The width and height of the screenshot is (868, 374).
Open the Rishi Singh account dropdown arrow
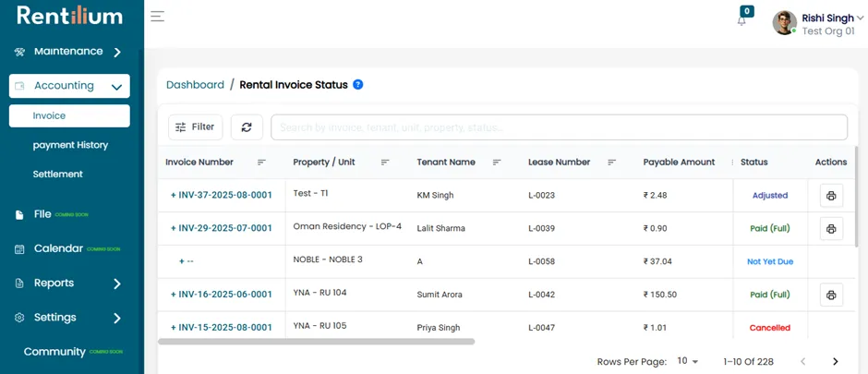pos(860,18)
